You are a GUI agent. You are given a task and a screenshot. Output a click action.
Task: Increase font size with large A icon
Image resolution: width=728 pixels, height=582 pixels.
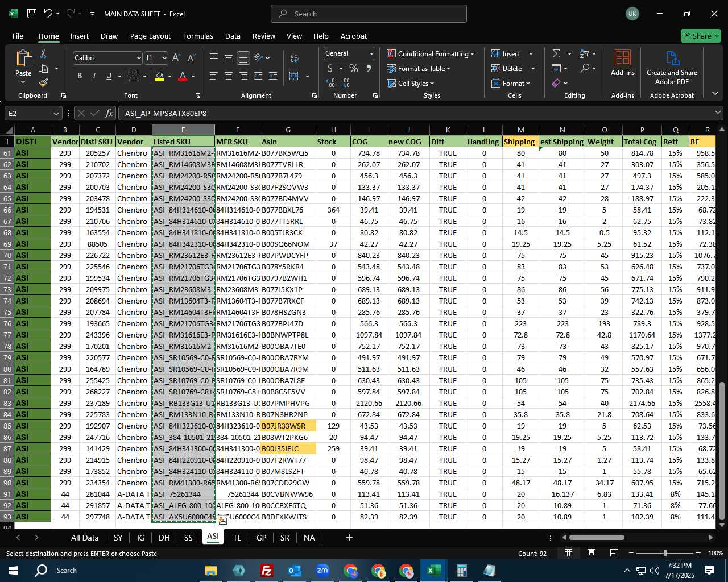(176, 57)
